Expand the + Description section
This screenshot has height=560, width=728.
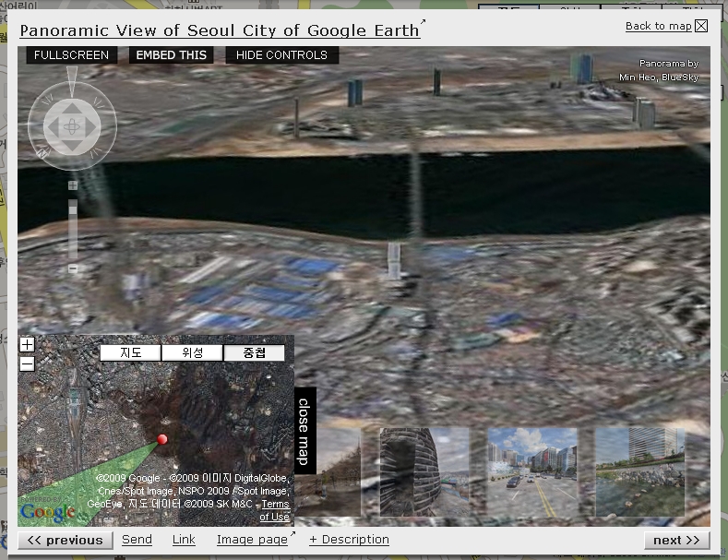click(349, 540)
